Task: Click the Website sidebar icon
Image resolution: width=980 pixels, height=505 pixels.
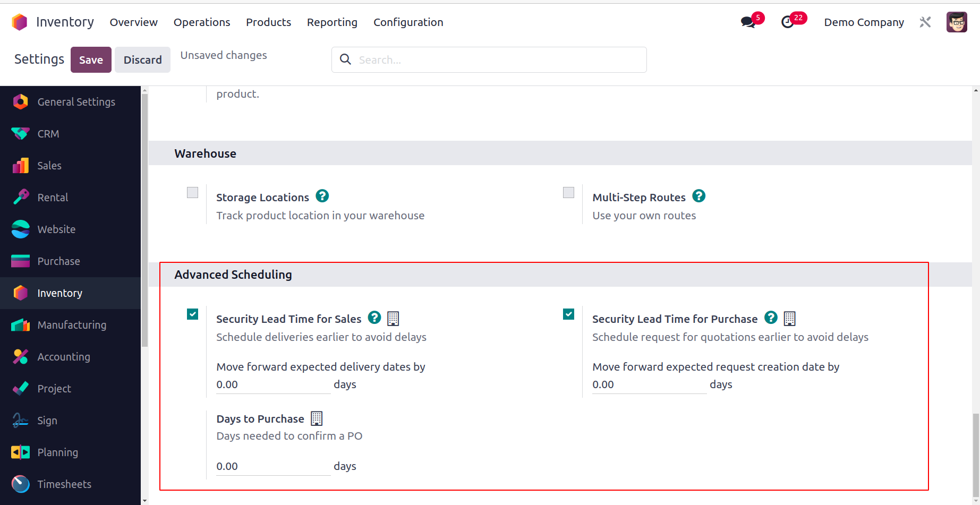Action: (x=20, y=229)
